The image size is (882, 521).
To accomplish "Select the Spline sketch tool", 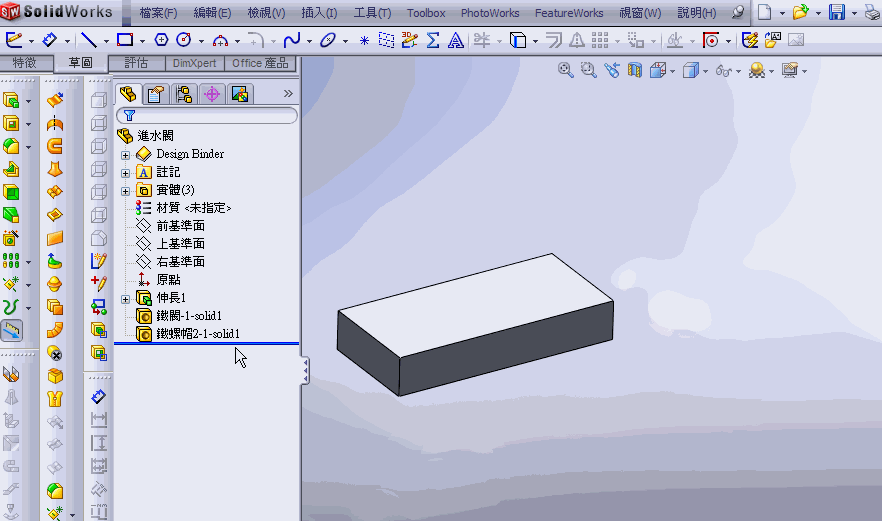I will [x=292, y=40].
